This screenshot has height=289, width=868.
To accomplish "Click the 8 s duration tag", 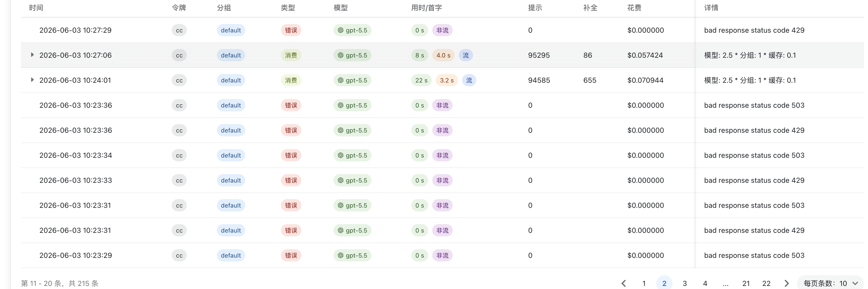I will (x=419, y=55).
